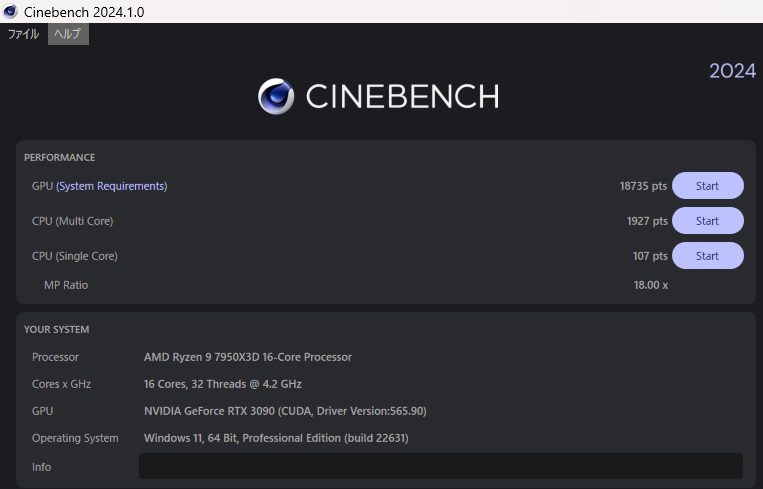The height and width of the screenshot is (489, 763).
Task: Click the 16 Cores, 32 Threads text
Action: [x=222, y=384]
